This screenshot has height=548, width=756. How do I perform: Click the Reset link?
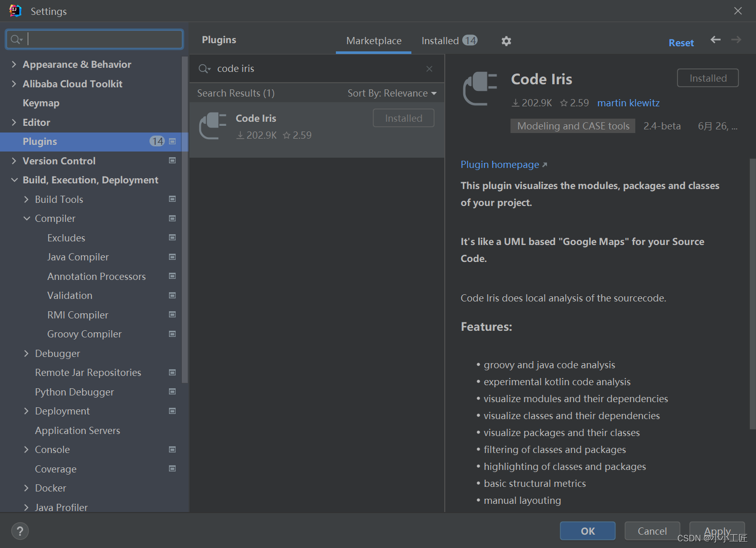coord(681,43)
